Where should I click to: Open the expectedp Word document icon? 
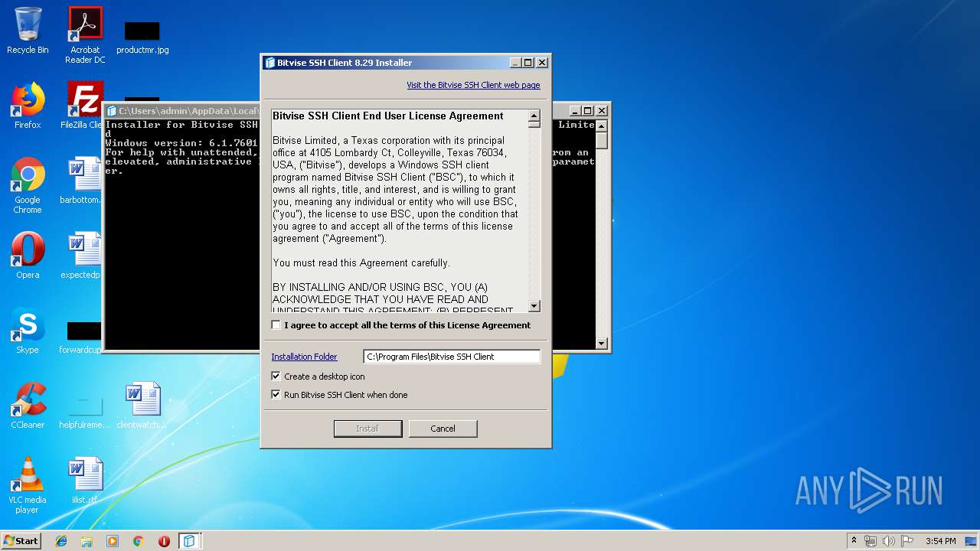point(81,256)
